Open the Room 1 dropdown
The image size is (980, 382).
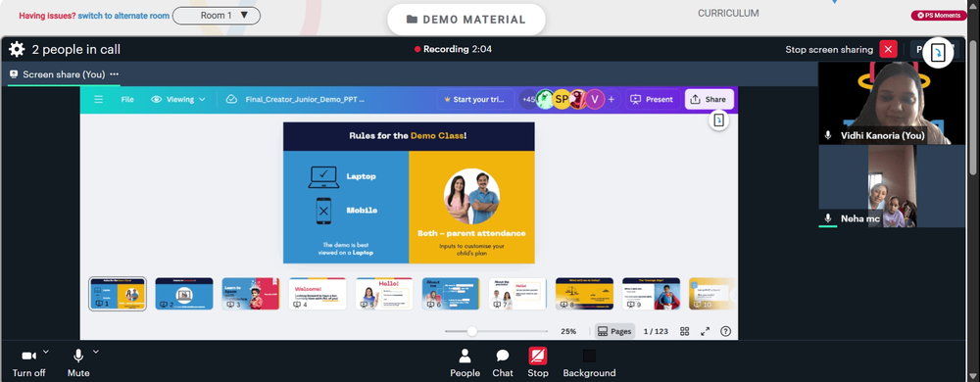tap(217, 16)
